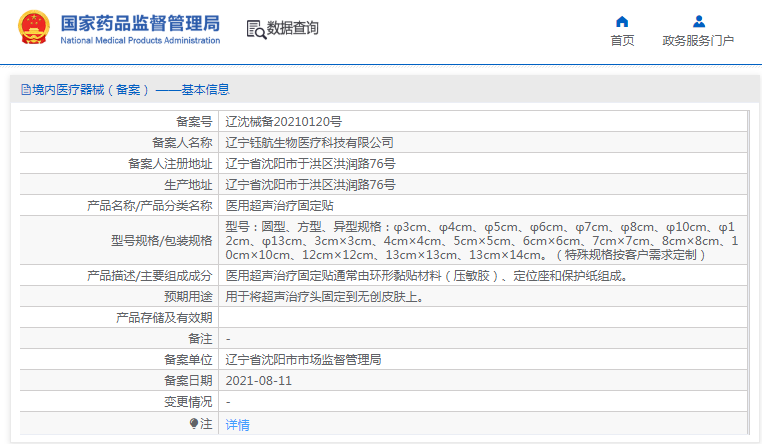Click registered address value in 备案人注册地址 row
The height and width of the screenshot is (444, 762).
pyautogui.click(x=310, y=164)
